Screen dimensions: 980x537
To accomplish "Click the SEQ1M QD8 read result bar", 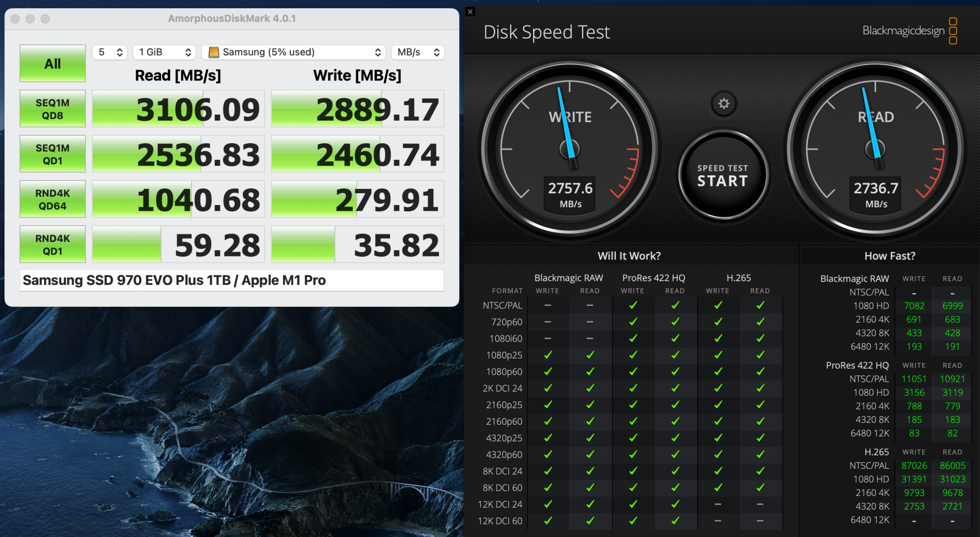I will pyautogui.click(x=178, y=109).
